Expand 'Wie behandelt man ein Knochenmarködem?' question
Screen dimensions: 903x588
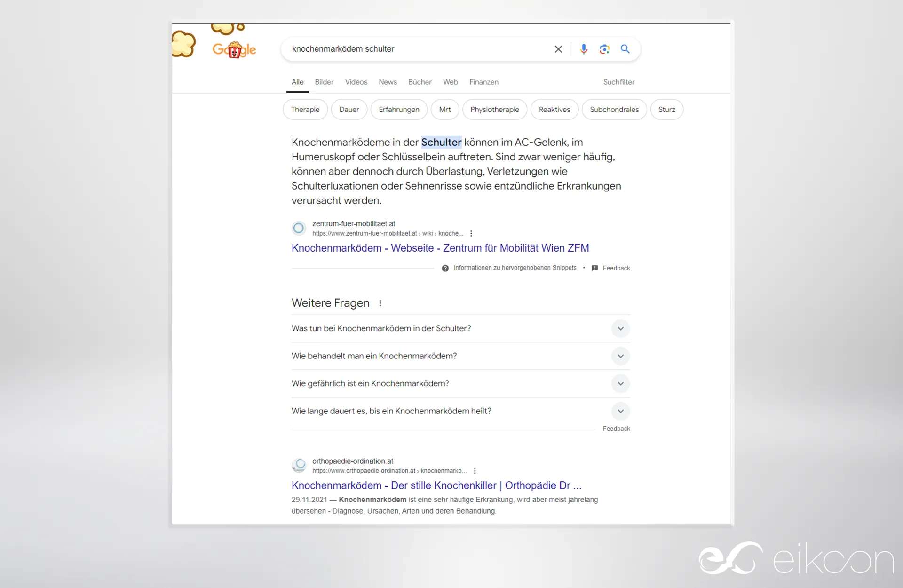pos(620,356)
